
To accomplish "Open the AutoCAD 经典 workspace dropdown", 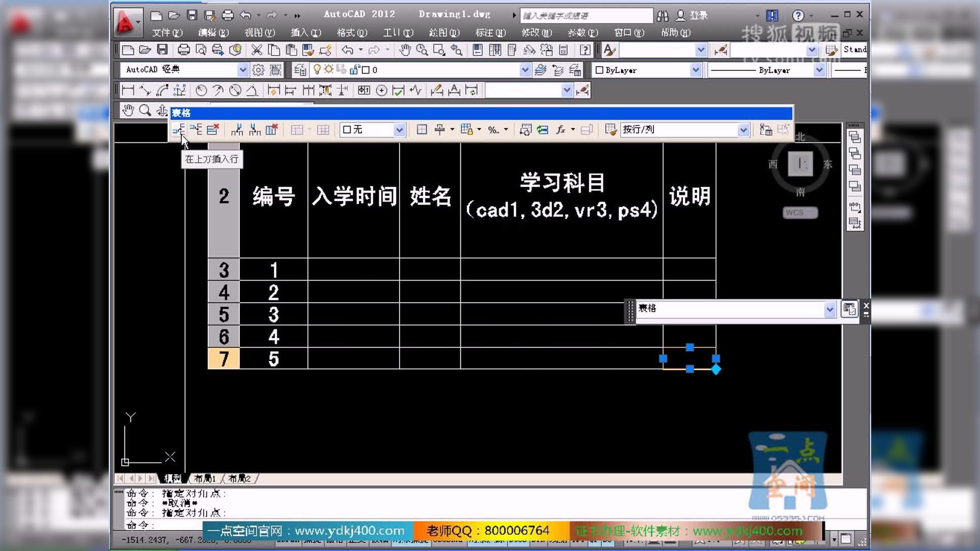I will pyautogui.click(x=242, y=69).
